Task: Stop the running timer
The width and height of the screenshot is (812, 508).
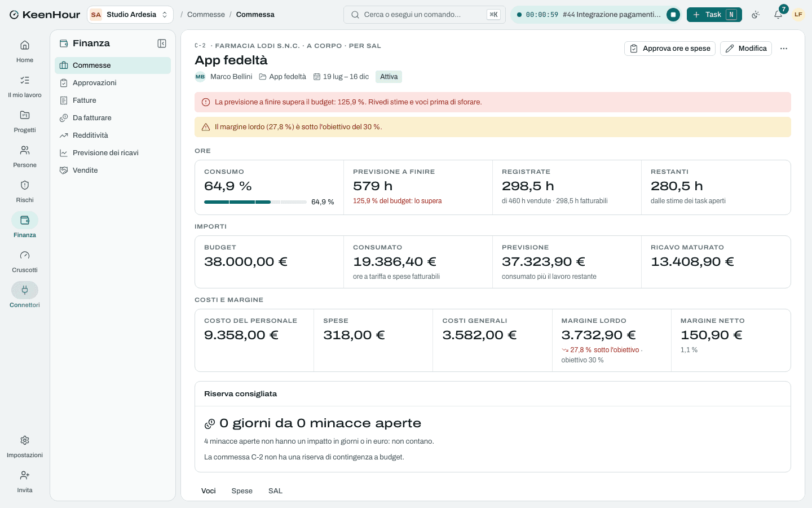Action: tap(673, 15)
